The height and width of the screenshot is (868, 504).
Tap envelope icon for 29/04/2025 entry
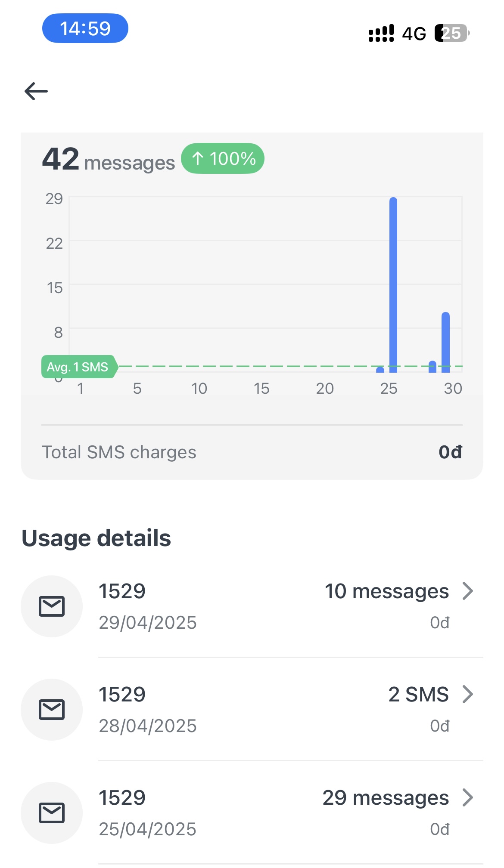click(52, 606)
